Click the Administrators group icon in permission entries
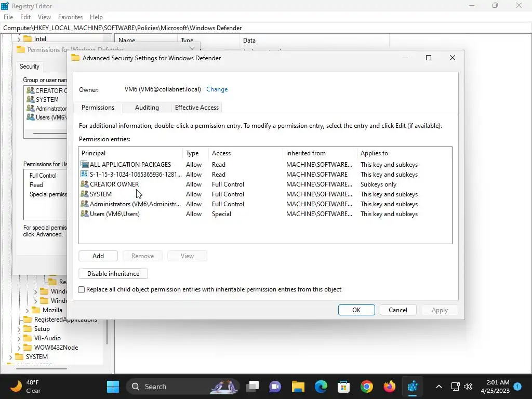The image size is (532, 399). [x=85, y=204]
